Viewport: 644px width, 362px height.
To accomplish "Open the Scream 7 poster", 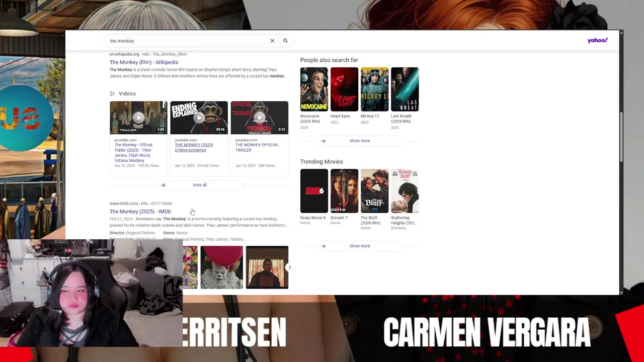I will click(x=344, y=191).
